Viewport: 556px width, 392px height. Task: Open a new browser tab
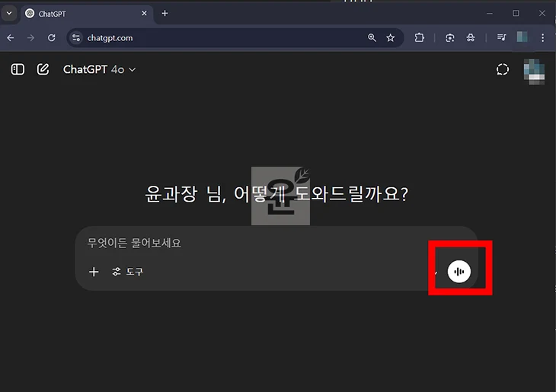165,14
